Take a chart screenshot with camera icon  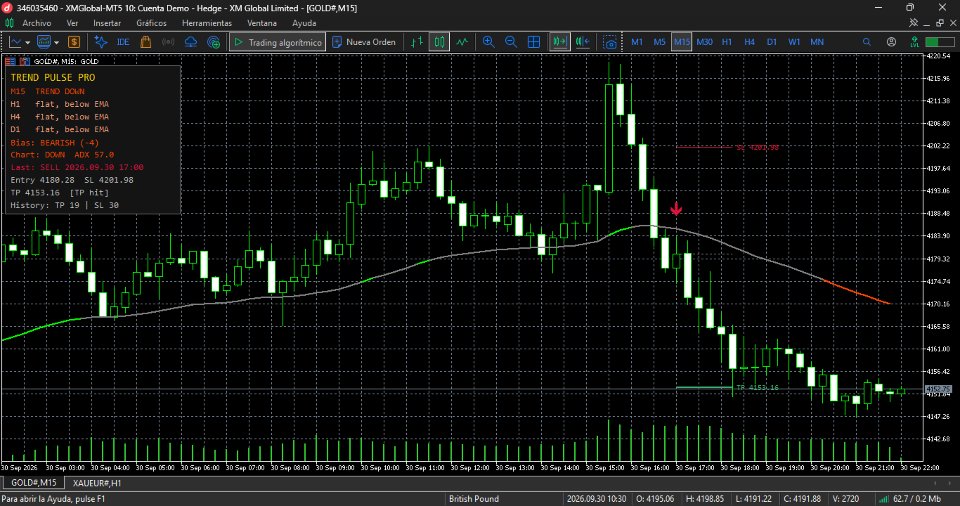point(610,42)
